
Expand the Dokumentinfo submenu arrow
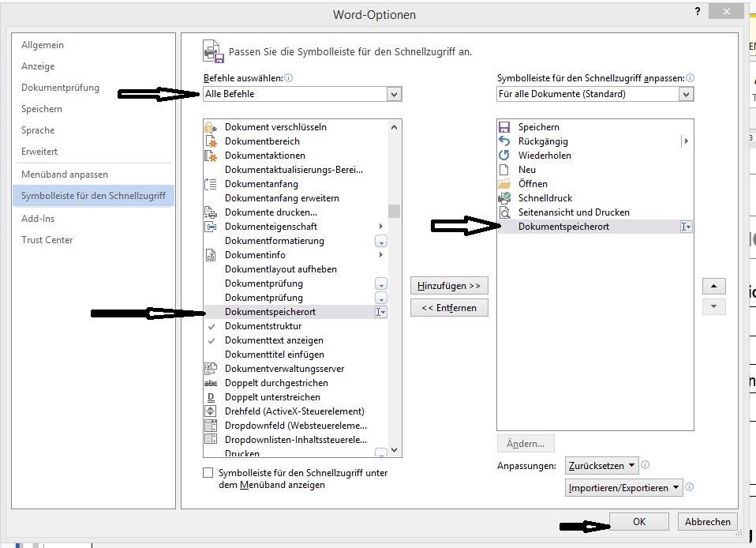coord(381,255)
